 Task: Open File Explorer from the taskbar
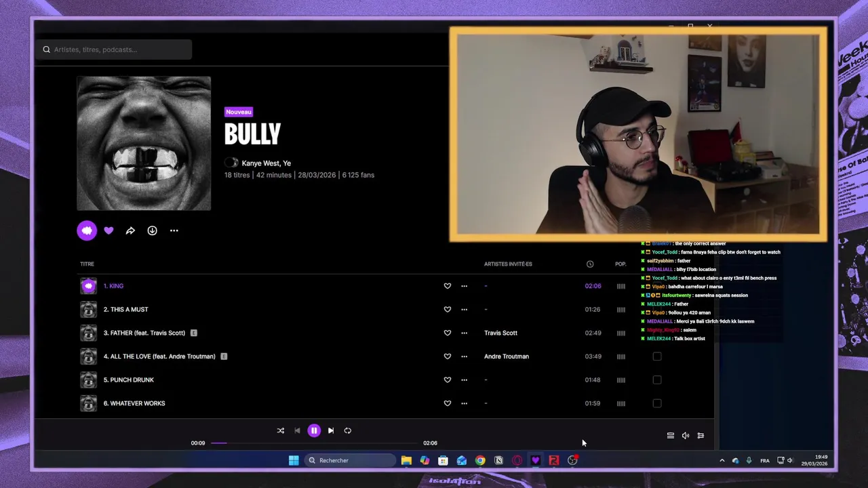coord(406,460)
